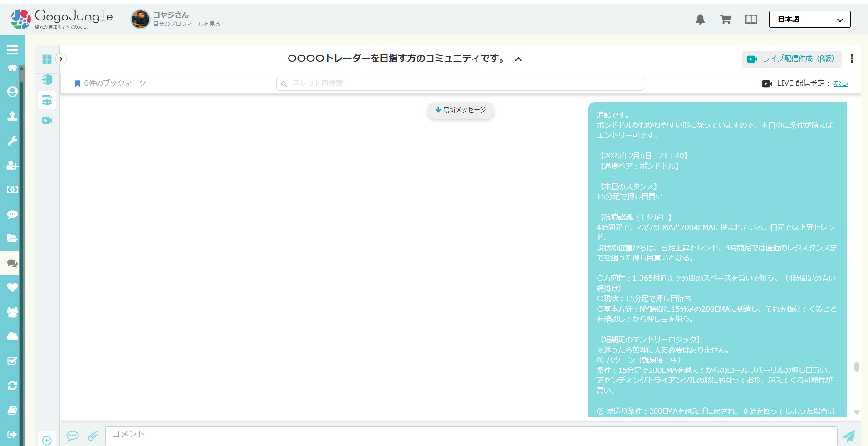Click the scroll down arrow of message list
The width and height of the screenshot is (868, 446).
coord(857,412)
